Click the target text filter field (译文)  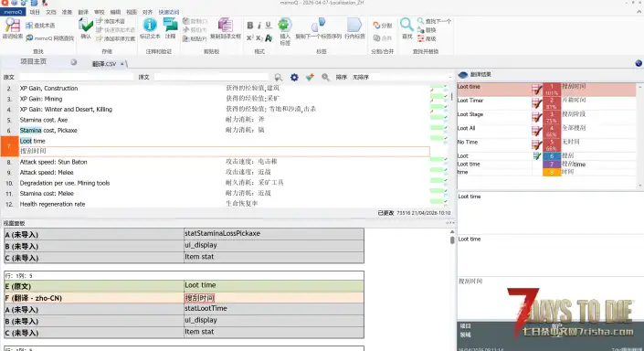(x=212, y=77)
